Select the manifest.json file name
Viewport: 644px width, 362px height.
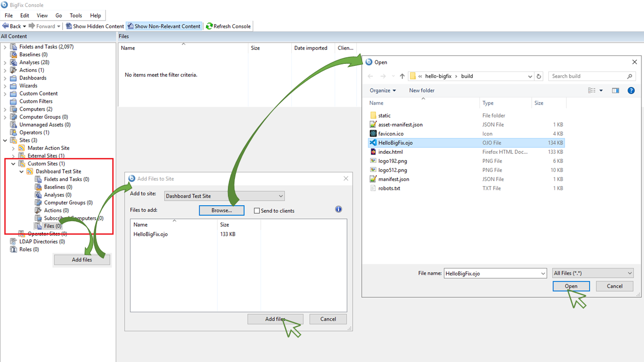tap(393, 179)
